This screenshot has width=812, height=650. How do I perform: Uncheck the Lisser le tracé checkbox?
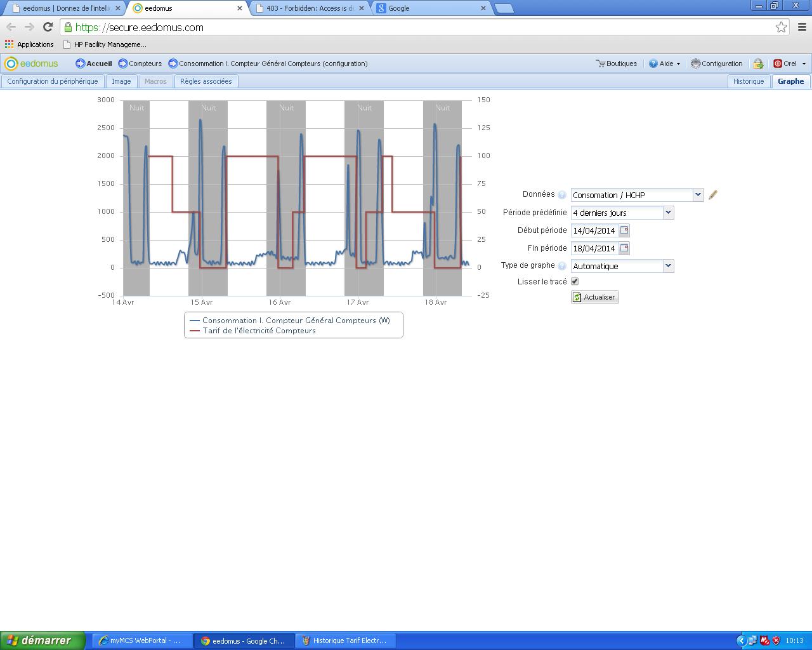575,281
